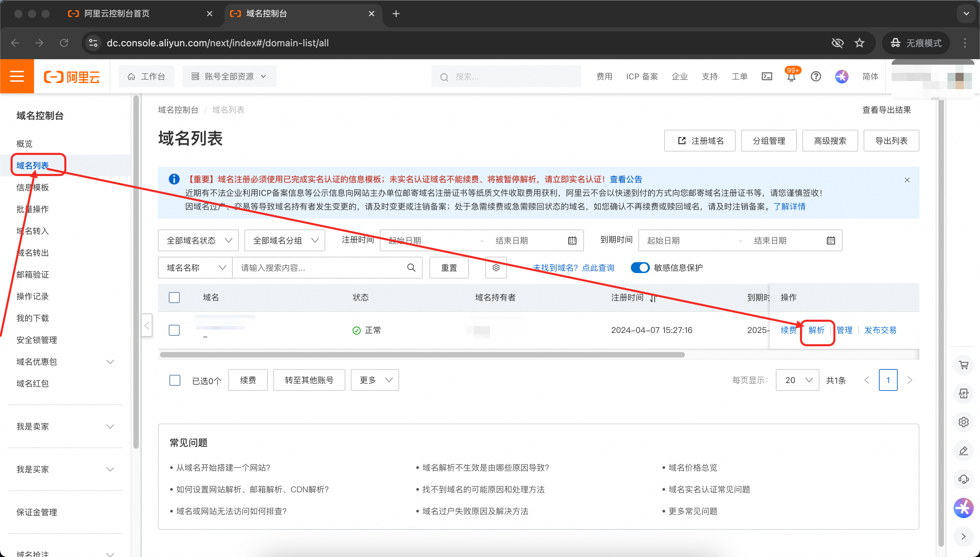This screenshot has height=557, width=980.
Task: Click the main page vertical scrollbar
Action: (941, 323)
